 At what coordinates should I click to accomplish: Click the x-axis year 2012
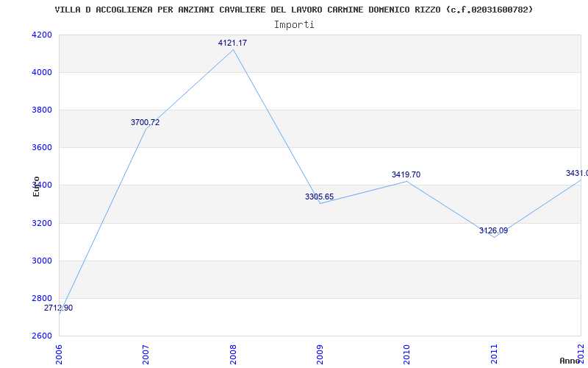point(581,354)
